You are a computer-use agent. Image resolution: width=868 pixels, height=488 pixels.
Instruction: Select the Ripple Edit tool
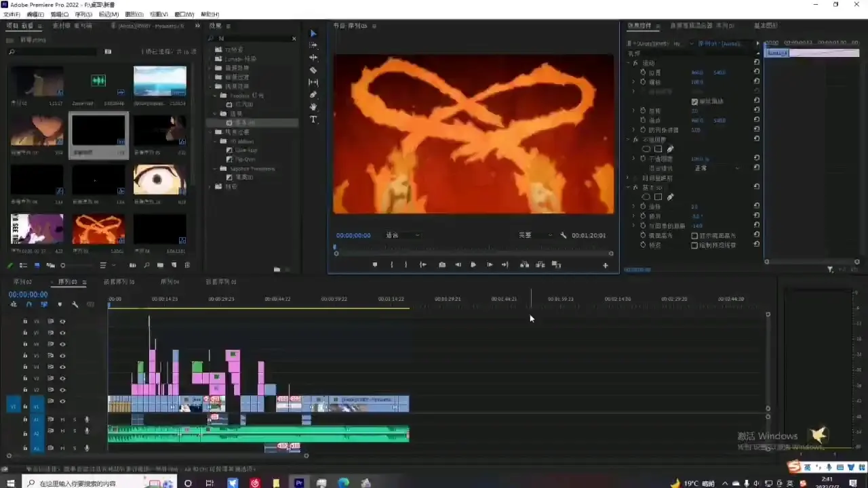point(313,58)
